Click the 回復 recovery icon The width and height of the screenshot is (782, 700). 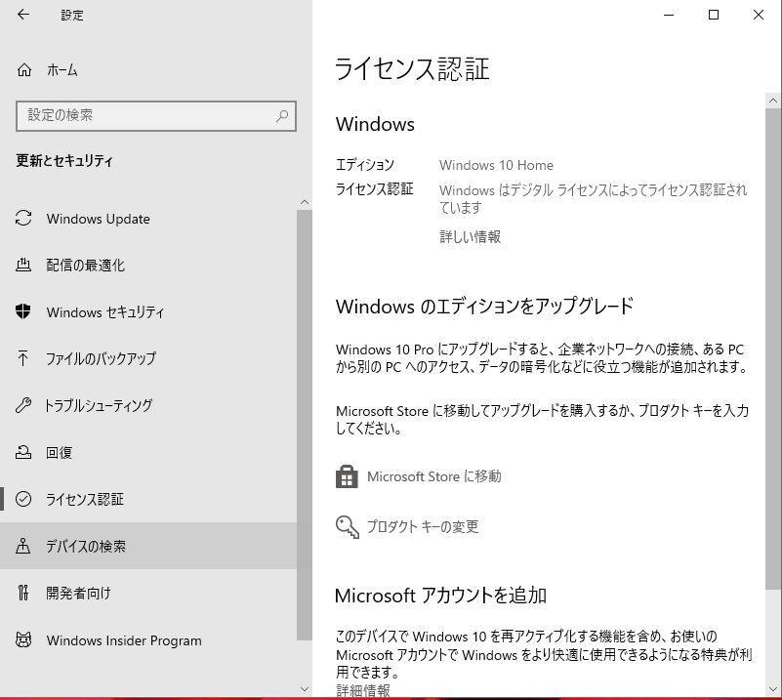23,452
